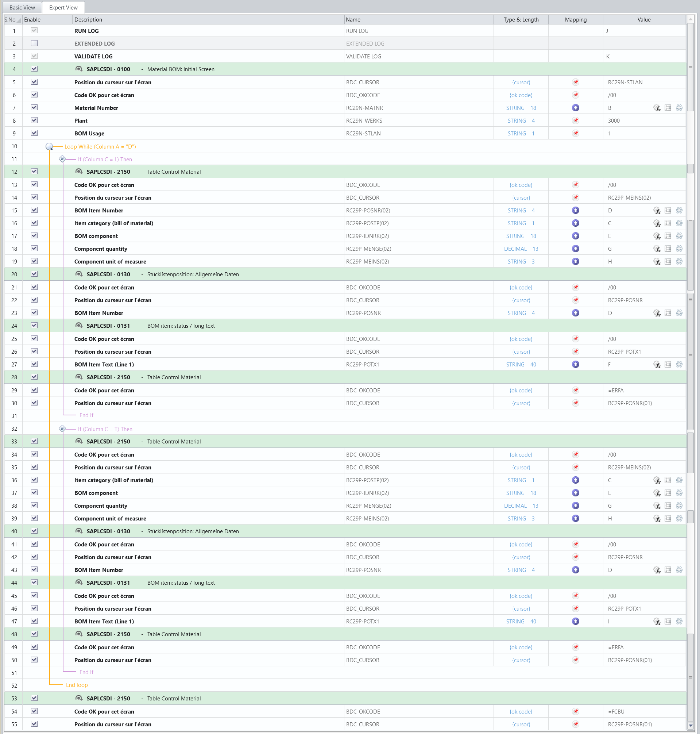Click screen icon beside SAPLCSDI - 0100

click(79, 69)
